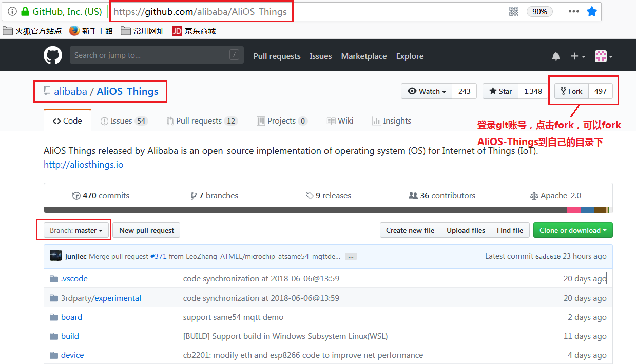View the 470 commits
The height and width of the screenshot is (364, 636).
(x=101, y=196)
